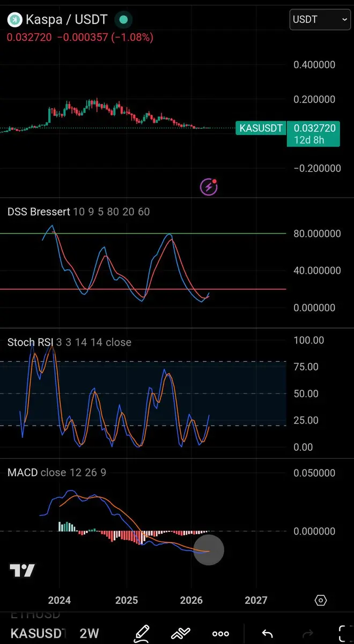Click the 100.00 Stoch RSI scale value
354x644 pixels.
[x=309, y=340]
